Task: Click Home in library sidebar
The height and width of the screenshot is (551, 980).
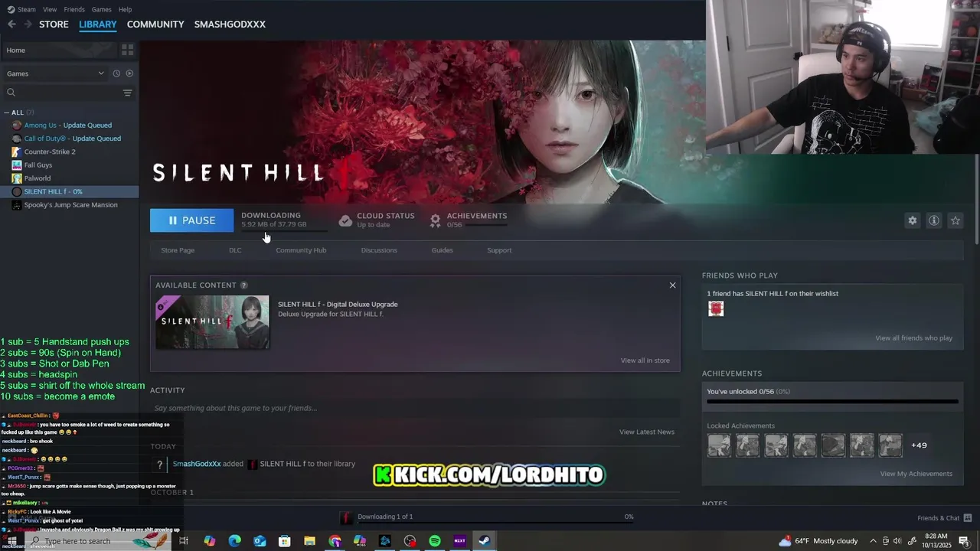Action: point(60,50)
